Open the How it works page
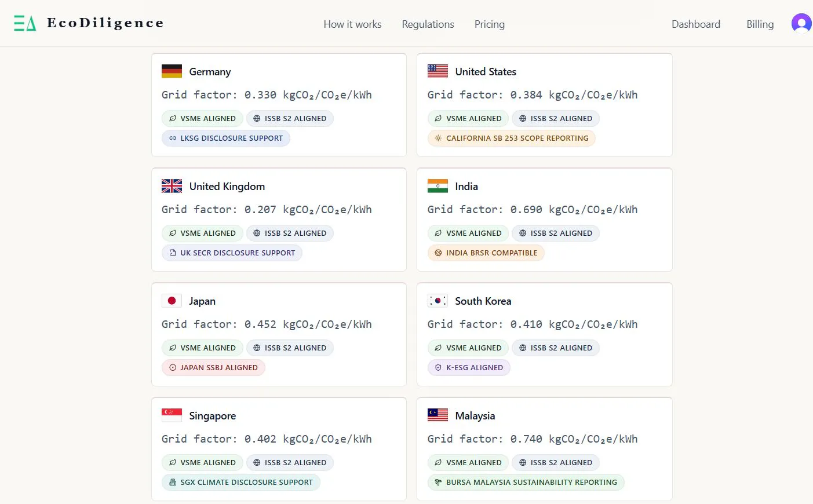 click(x=352, y=24)
